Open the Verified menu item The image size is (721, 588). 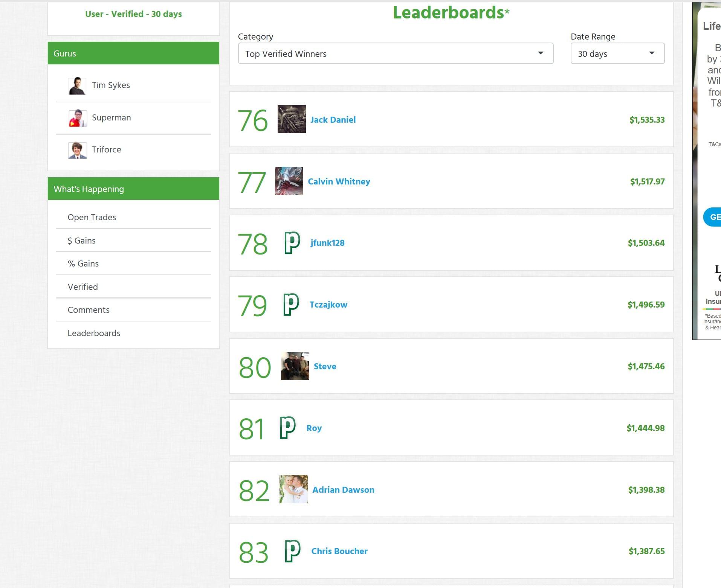[x=83, y=287]
